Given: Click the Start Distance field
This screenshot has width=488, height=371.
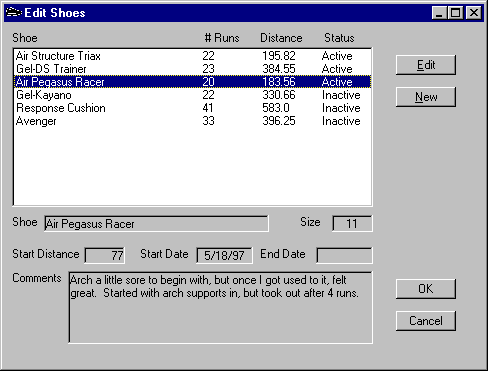Looking at the screenshot, I should tap(105, 255).
